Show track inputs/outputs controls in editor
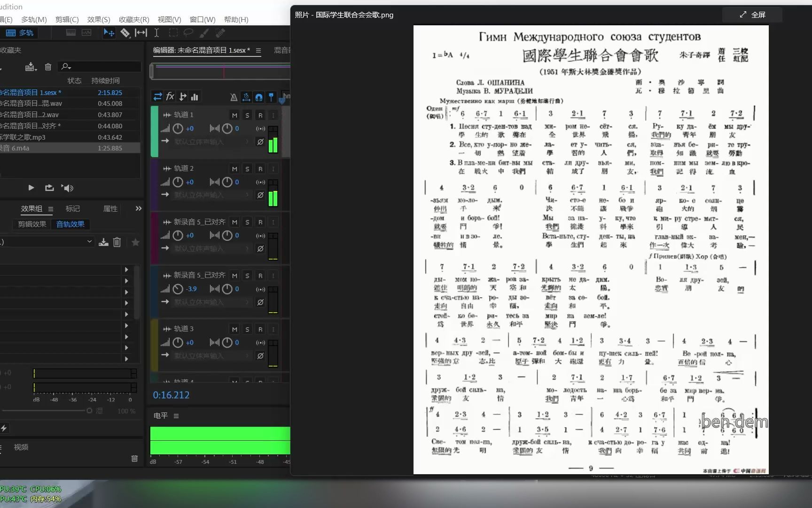Viewport: 812px width, 508px height. (158, 96)
